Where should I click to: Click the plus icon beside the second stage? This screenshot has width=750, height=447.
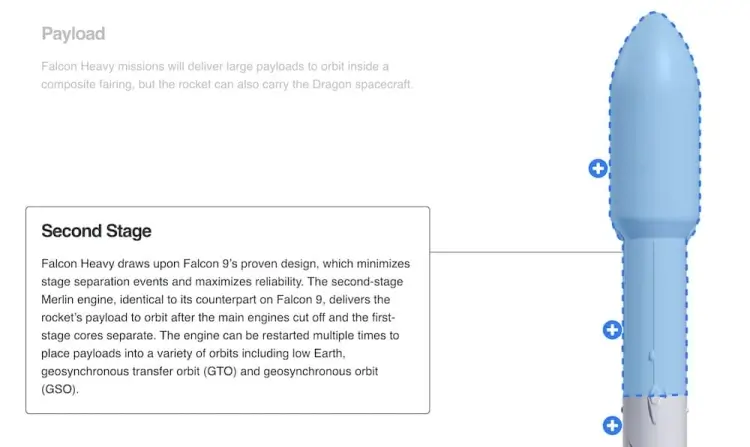(612, 329)
